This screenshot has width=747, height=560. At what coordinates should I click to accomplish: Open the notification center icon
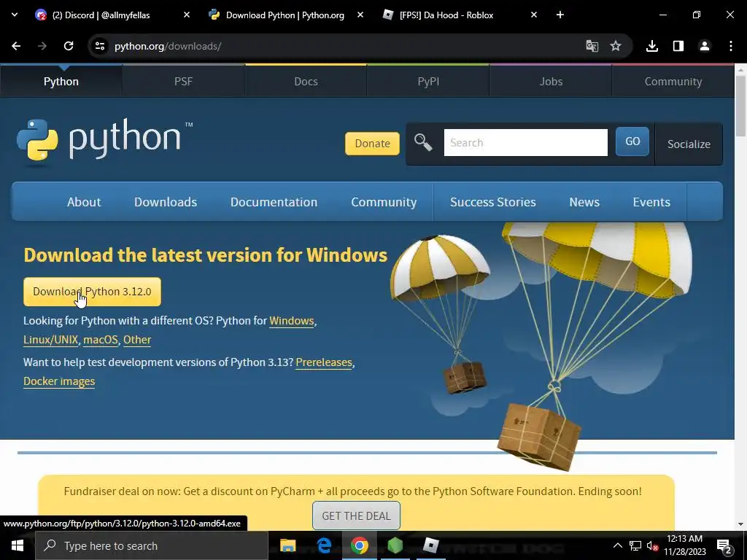(x=724, y=546)
